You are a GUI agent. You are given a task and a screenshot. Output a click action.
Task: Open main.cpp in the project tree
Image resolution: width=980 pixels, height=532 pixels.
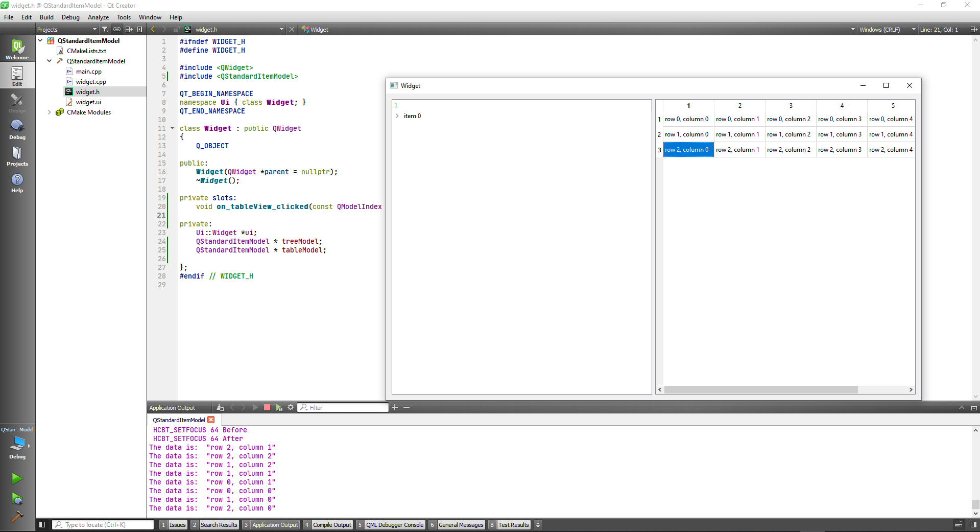(88, 71)
